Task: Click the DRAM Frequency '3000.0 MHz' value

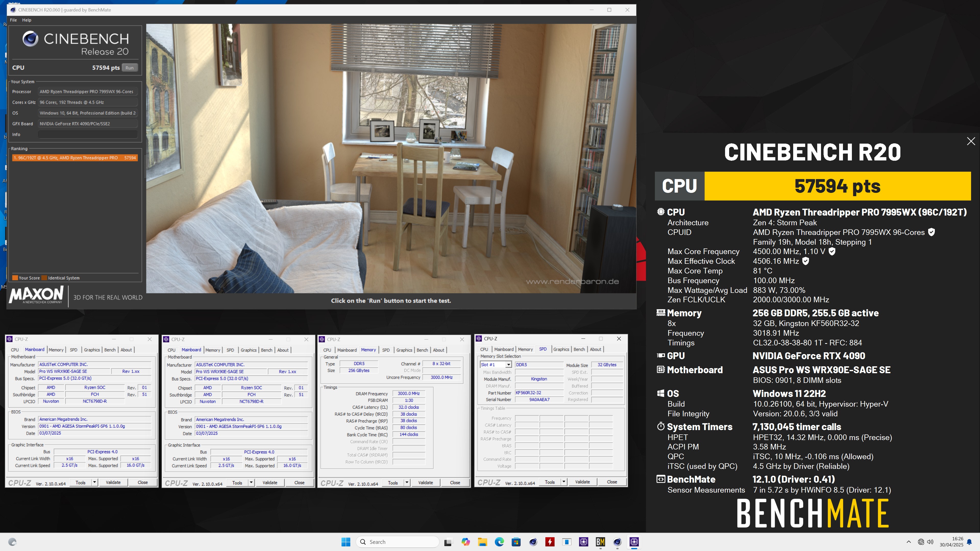Action: [409, 394]
